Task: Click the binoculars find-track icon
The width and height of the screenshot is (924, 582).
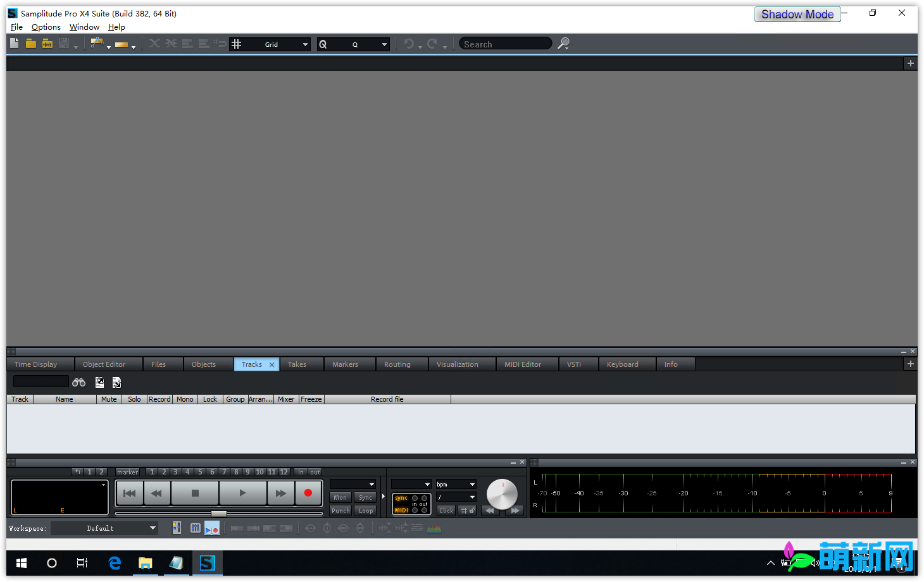Action: 78,382
